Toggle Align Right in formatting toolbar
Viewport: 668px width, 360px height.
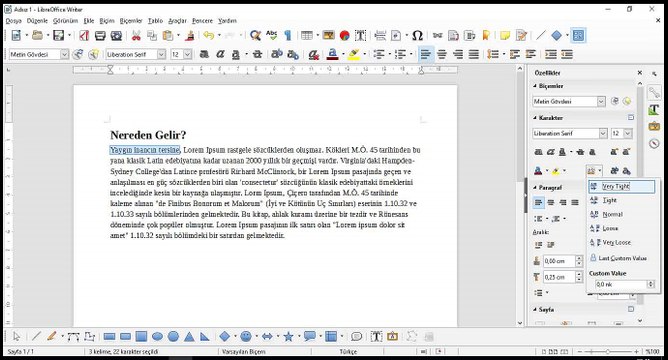458,55
